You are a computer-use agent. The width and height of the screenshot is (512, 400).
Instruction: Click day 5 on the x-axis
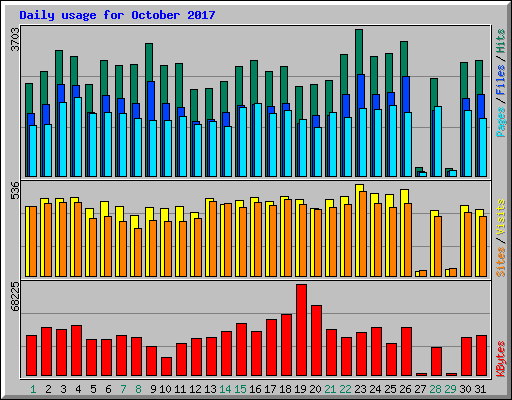point(93,389)
